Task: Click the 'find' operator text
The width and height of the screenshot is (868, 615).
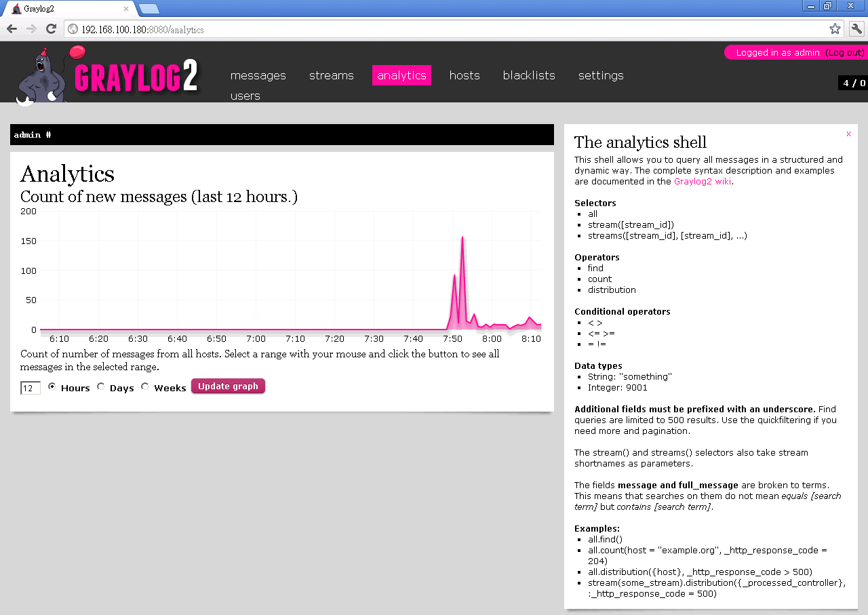Action: click(x=595, y=268)
